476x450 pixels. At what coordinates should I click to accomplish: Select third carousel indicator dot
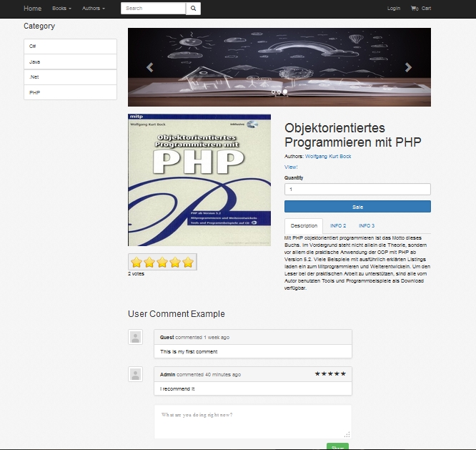tap(285, 92)
